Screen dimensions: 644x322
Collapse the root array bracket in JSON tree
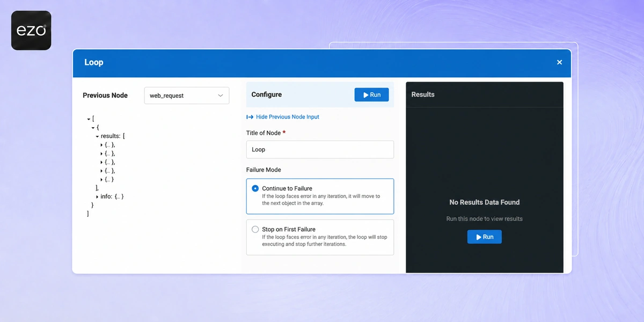pos(89,119)
